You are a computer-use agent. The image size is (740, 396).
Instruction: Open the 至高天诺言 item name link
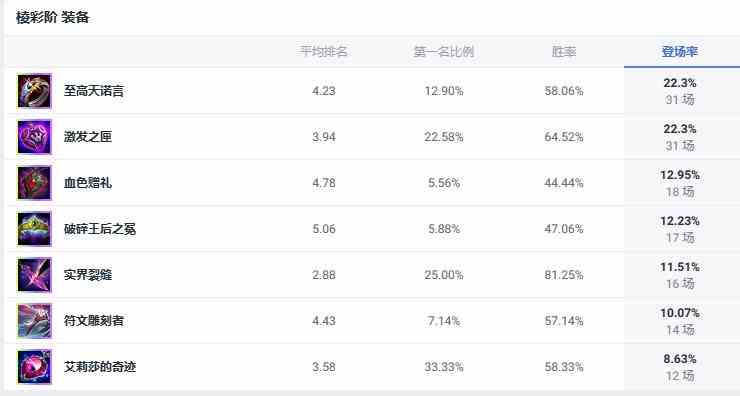pos(94,91)
